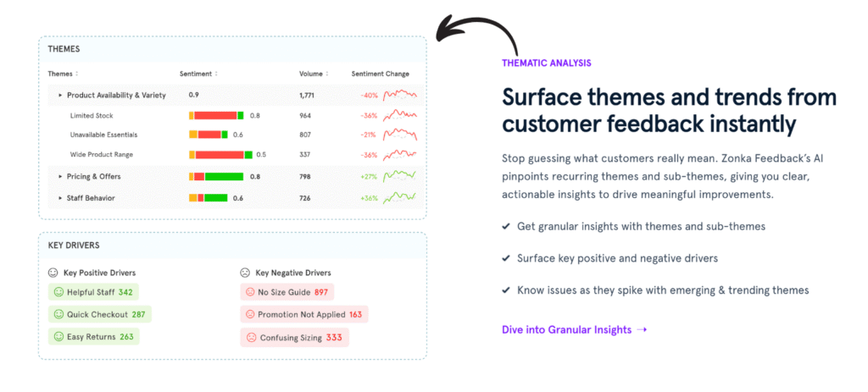Click the THEMATIC ANALYSIS label

click(546, 63)
